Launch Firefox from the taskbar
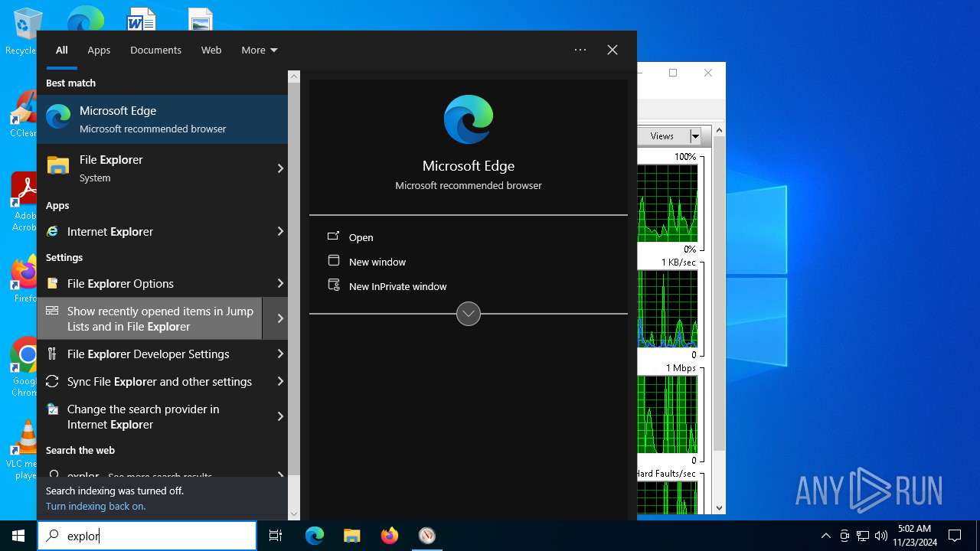 click(x=390, y=536)
